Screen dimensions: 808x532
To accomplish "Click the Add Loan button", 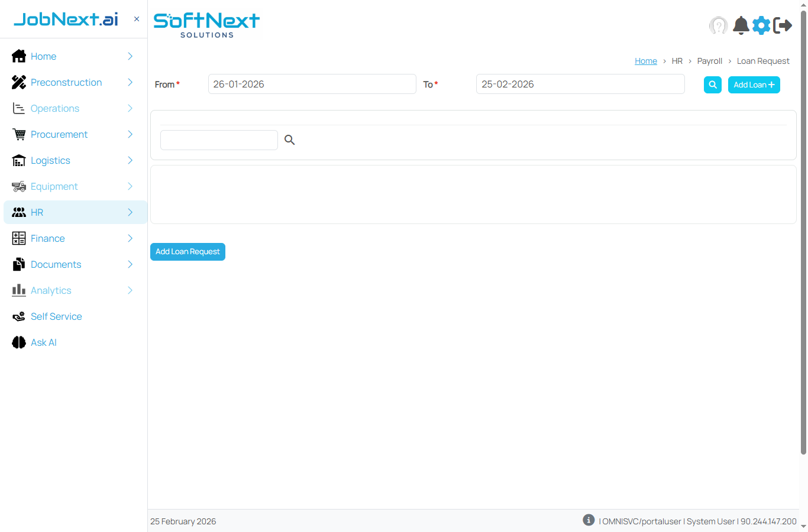I will click(x=754, y=85).
